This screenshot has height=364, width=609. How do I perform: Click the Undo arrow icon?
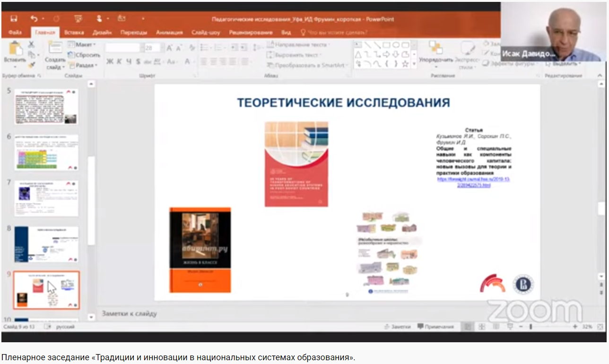coord(34,19)
